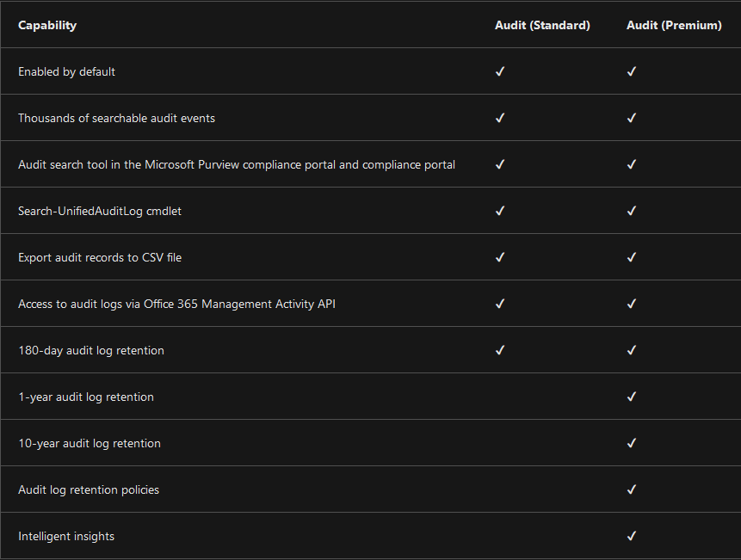The height and width of the screenshot is (560, 741).
Task: Select the Enabled by default row label
Action: pyautogui.click(x=67, y=71)
